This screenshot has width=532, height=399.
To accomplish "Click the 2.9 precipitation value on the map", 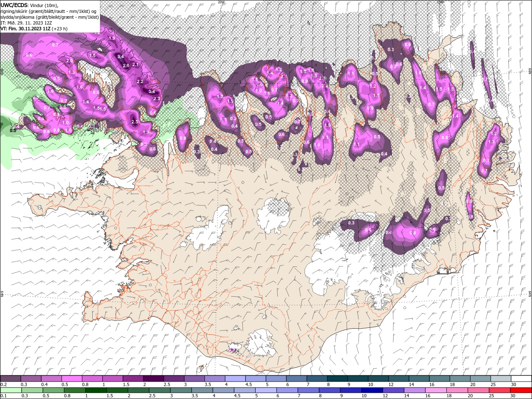I will coord(126,66).
